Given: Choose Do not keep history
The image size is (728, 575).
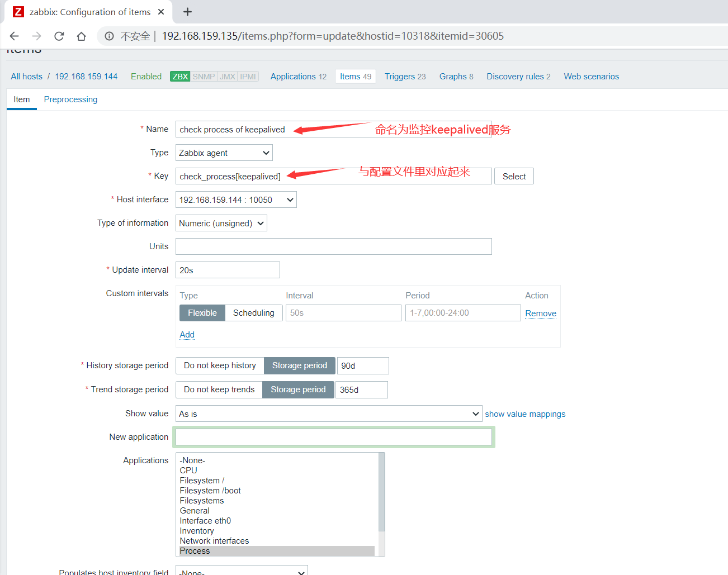Looking at the screenshot, I should click(x=220, y=365).
